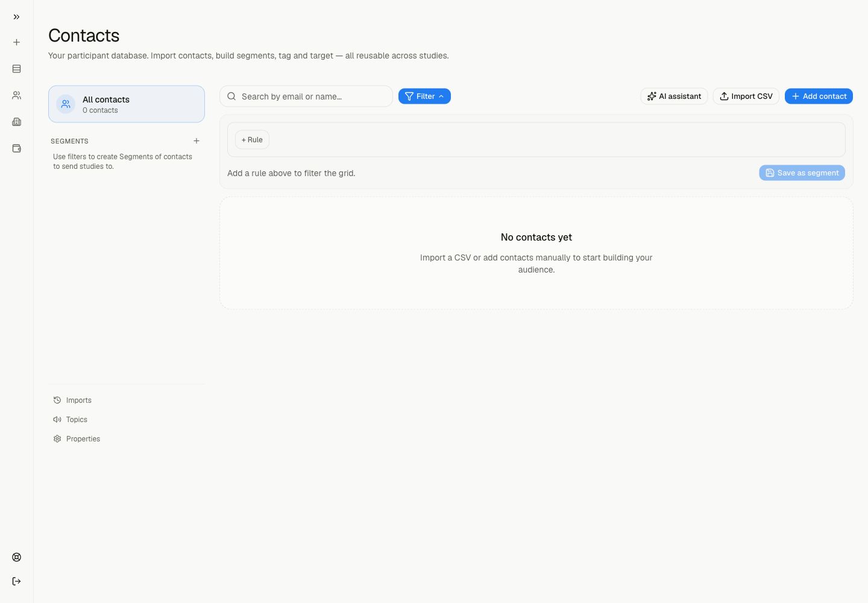Viewport: 868px width, 603px height.
Task: Expand the collapsed sidebar with double chevron
Action: 16,17
